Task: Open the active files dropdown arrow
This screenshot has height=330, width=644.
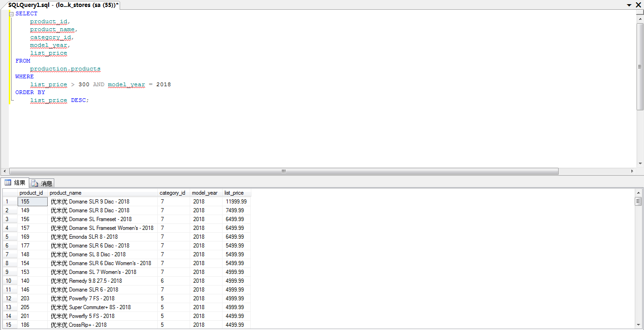Action: (629, 5)
